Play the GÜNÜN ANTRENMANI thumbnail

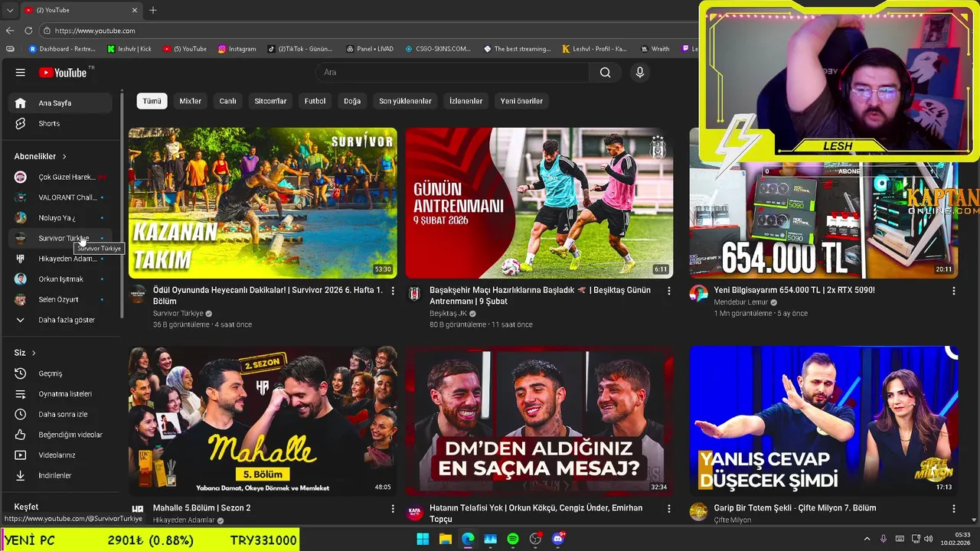pyautogui.click(x=540, y=203)
